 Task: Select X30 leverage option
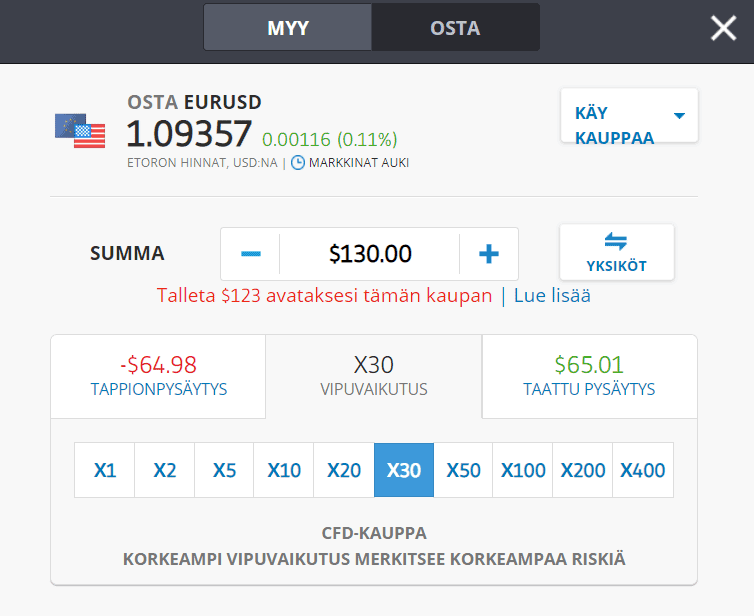click(404, 470)
